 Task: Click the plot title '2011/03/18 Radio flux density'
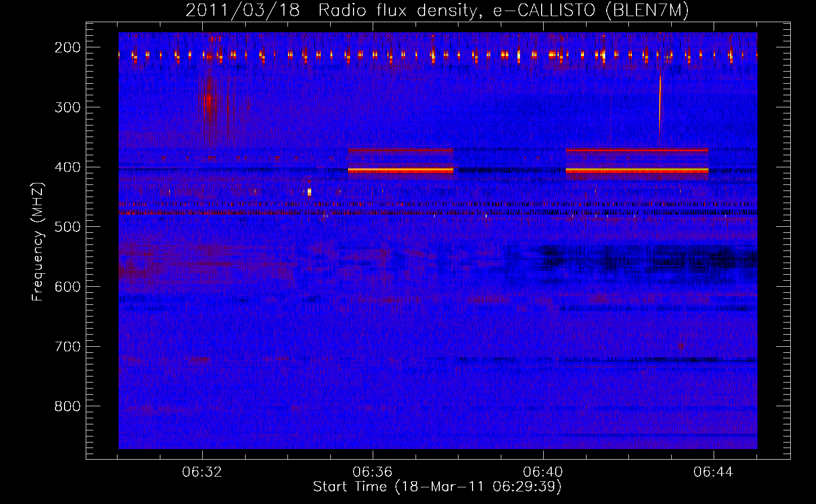pyautogui.click(x=437, y=11)
